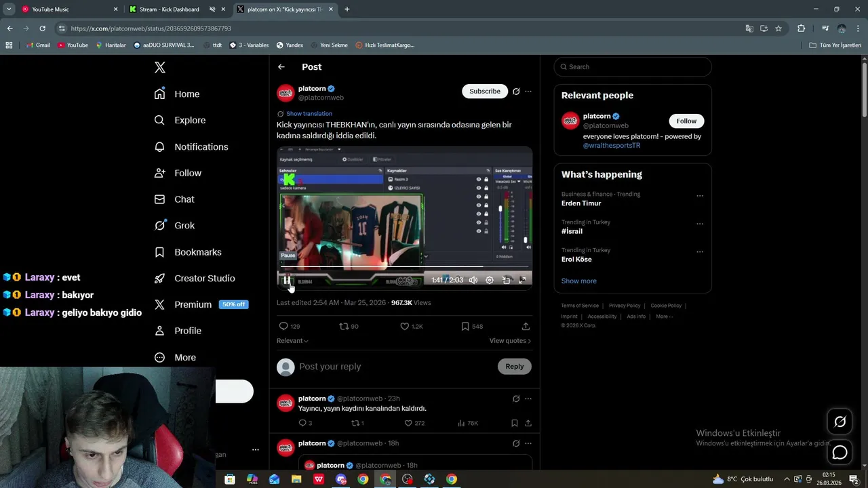
Task: Click the Grok sidebar icon
Action: 159,226
